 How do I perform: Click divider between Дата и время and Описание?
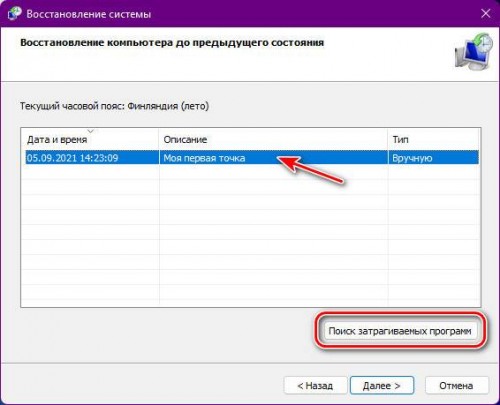pyautogui.click(x=159, y=139)
